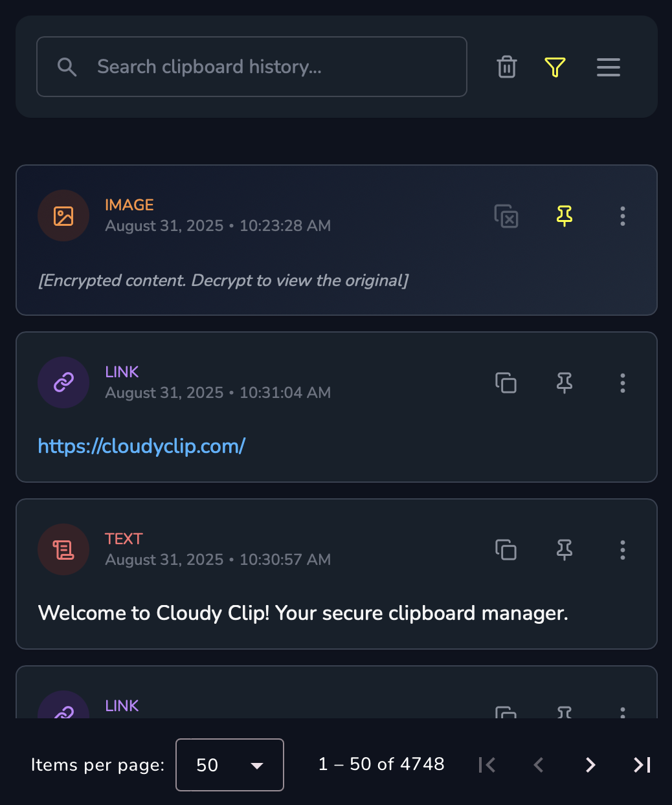Click the red TEXT type icon

click(x=63, y=549)
